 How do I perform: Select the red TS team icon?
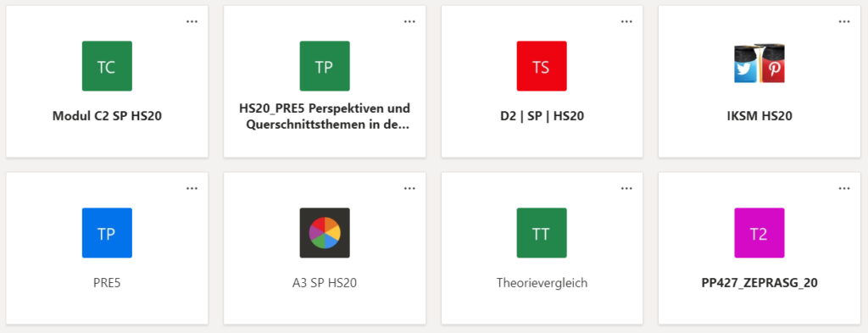542,66
